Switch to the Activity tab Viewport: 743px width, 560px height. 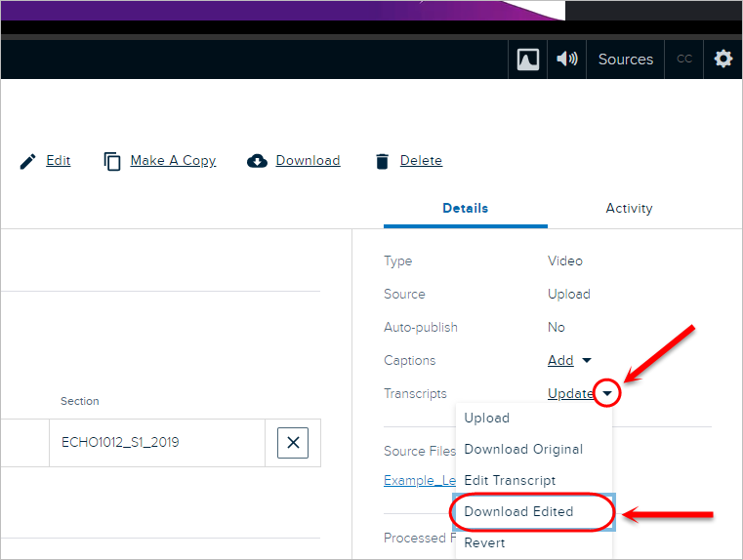629,209
